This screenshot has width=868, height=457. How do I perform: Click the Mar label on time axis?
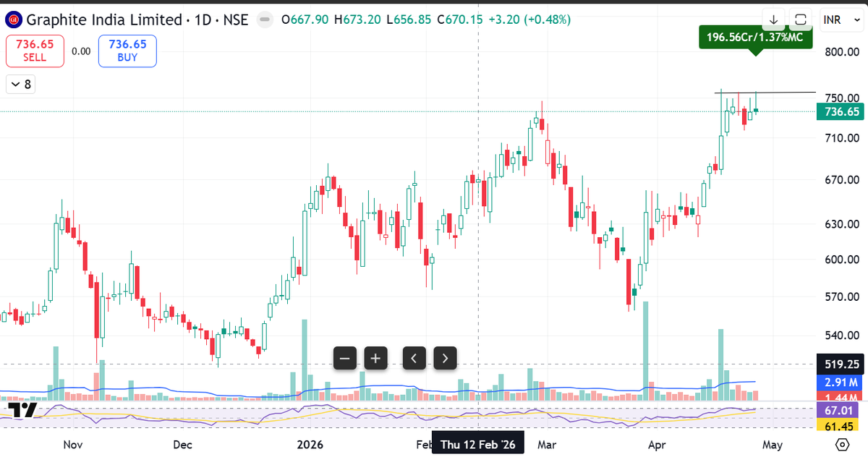pyautogui.click(x=547, y=444)
